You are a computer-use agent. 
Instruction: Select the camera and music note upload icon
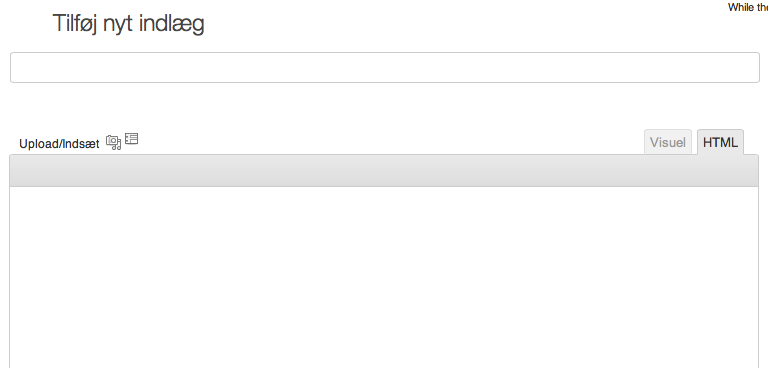(113, 143)
